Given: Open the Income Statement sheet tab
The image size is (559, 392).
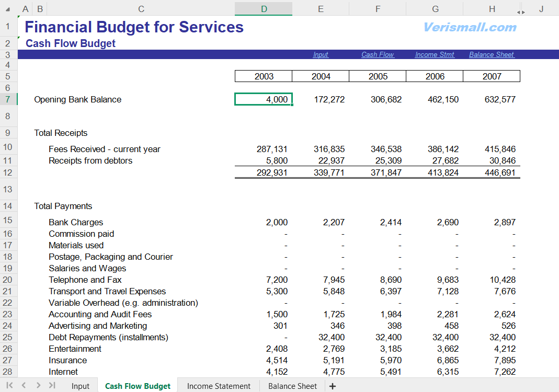Looking at the screenshot, I should 219,386.
